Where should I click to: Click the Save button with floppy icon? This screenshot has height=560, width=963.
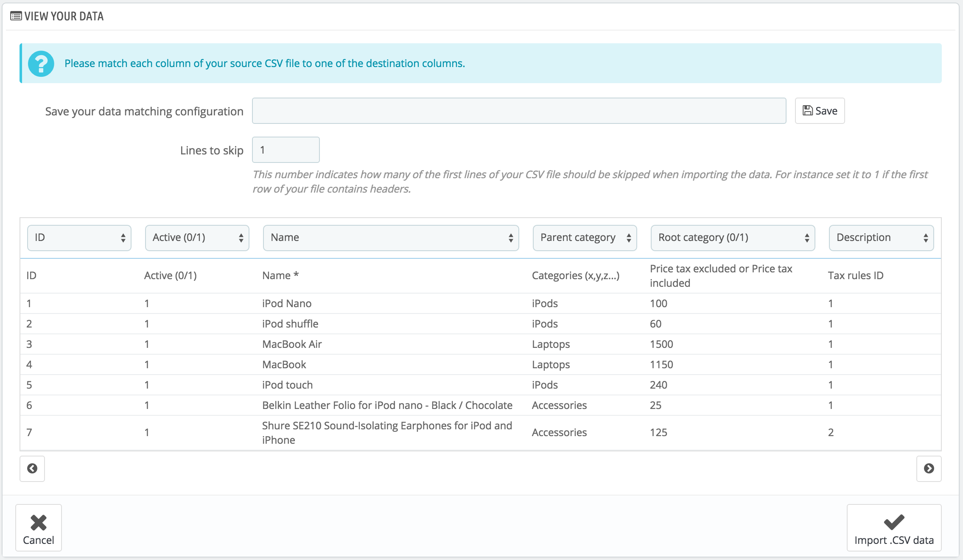820,111
